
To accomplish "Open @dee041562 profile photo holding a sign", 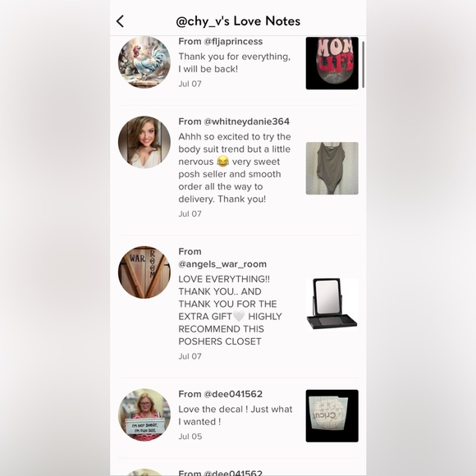I will tap(144, 414).
